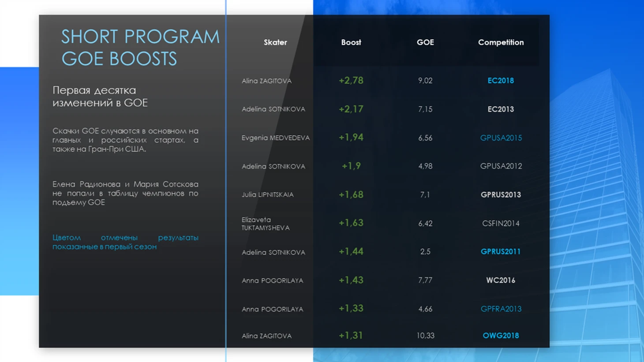Image resolution: width=644 pixels, height=362 pixels.
Task: Click the boost value +1,43
Action: click(351, 280)
